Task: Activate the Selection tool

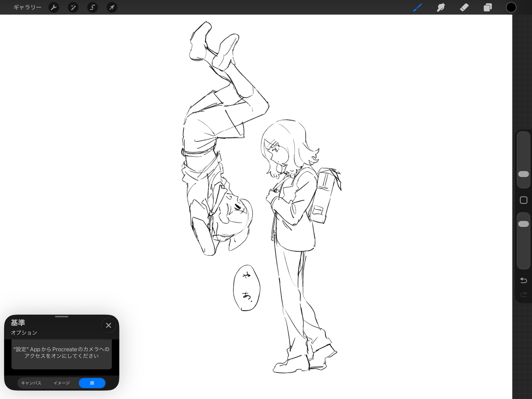Action: click(x=92, y=7)
